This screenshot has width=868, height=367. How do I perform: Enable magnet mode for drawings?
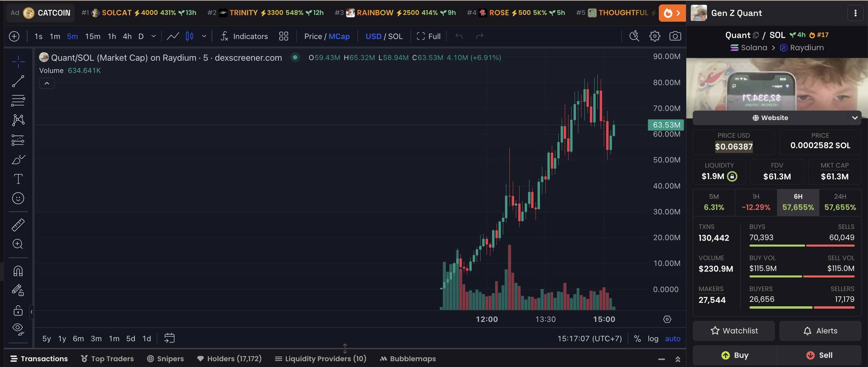click(x=18, y=270)
